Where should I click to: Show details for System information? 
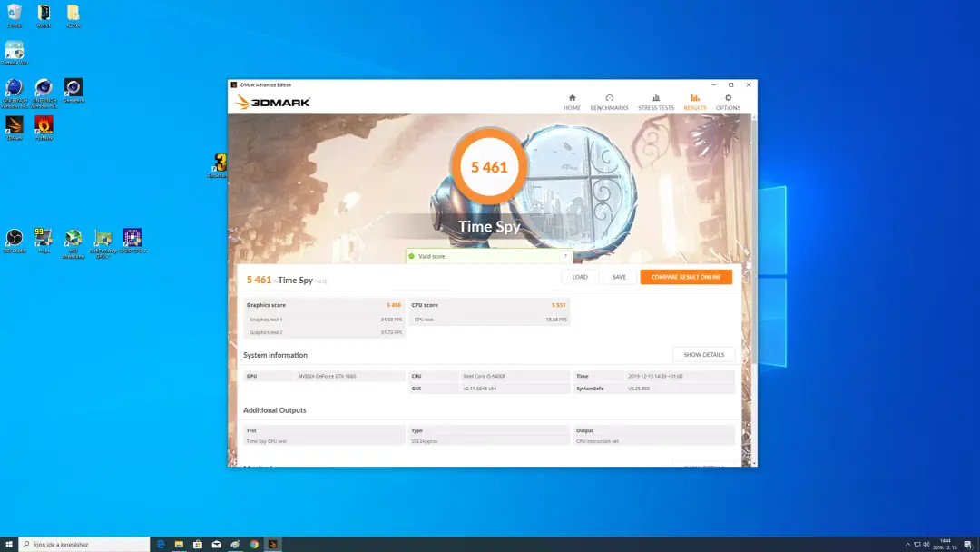[704, 354]
